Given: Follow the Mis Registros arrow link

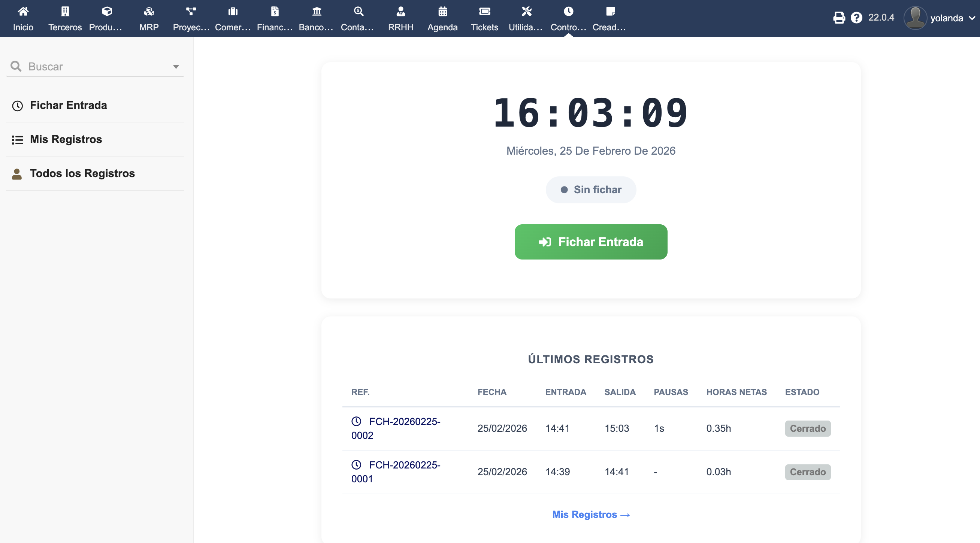Looking at the screenshot, I should pos(591,515).
